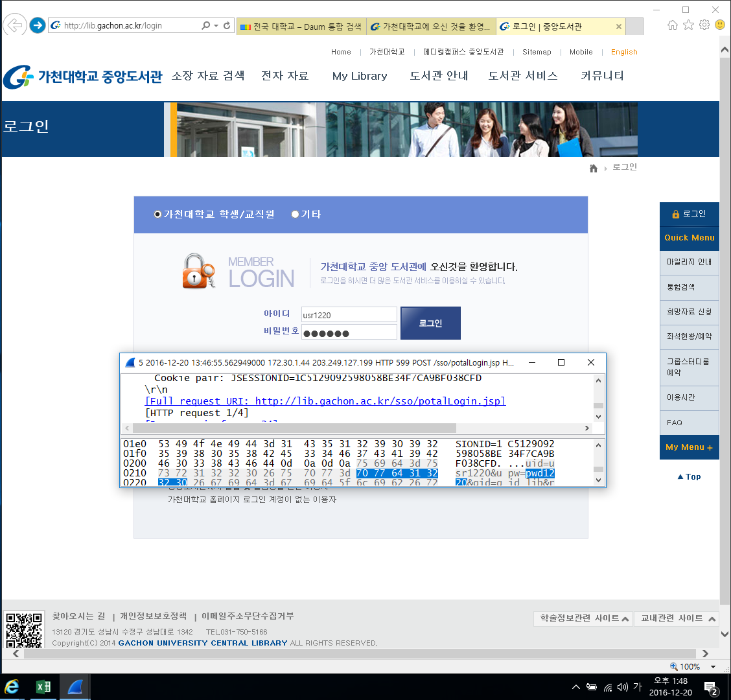Open the address bar dropdown arrow
The width and height of the screenshot is (731, 700).
216,26
